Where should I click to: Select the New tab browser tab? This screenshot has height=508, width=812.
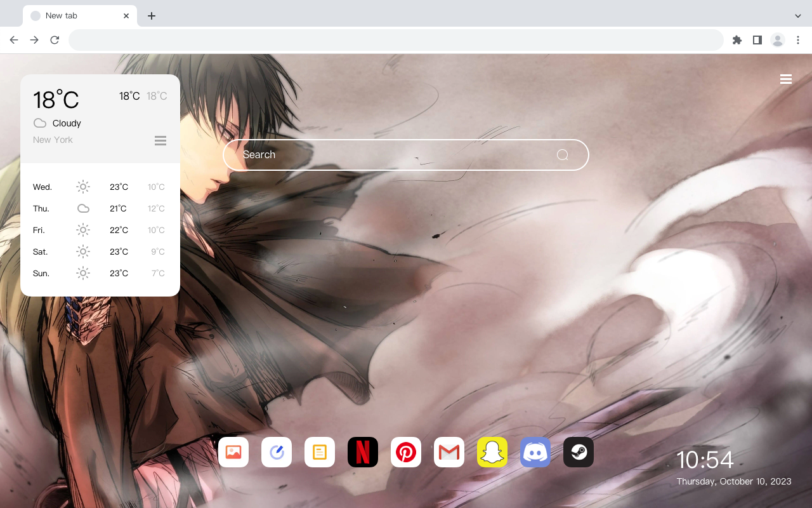pyautogui.click(x=80, y=16)
